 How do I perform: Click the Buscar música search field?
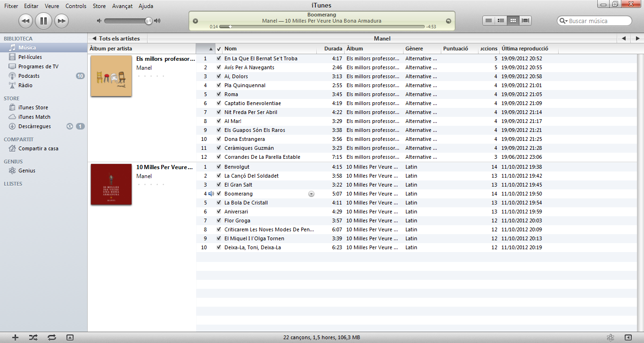click(594, 21)
